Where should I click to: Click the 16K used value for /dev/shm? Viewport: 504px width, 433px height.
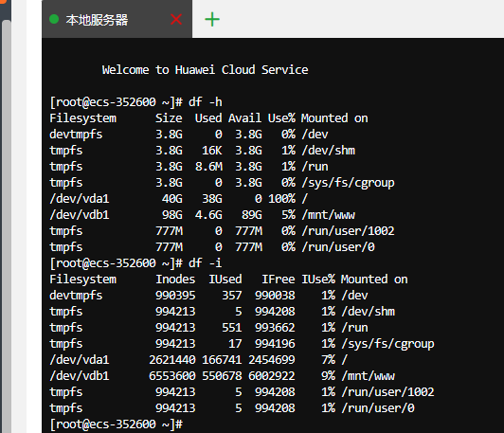tap(212, 151)
